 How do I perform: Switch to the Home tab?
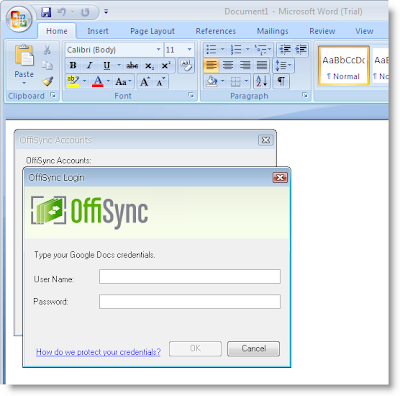[57, 31]
